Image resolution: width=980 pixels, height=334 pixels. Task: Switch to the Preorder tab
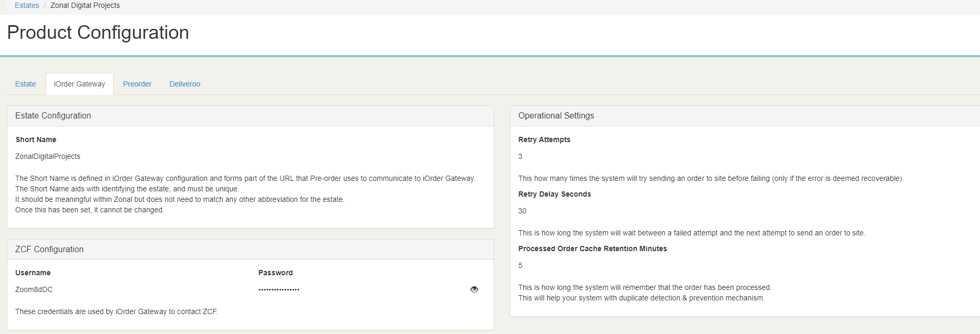coord(137,84)
